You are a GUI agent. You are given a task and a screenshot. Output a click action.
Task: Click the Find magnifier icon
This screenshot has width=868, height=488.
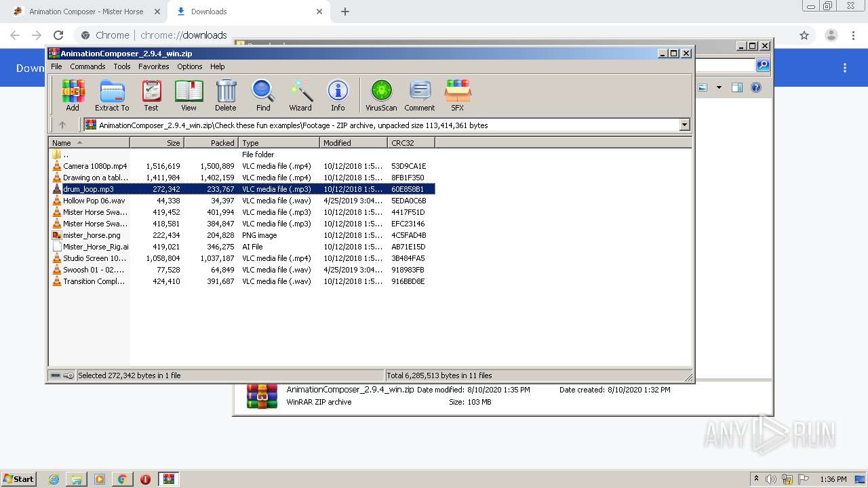(x=263, y=95)
